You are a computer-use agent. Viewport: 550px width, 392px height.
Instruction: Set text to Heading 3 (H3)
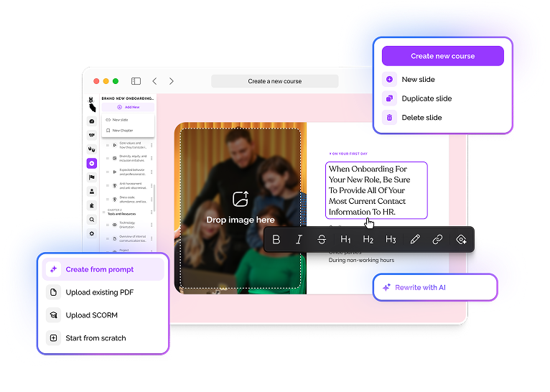[x=391, y=240]
